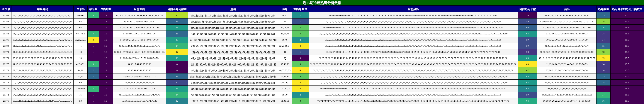644x104 pixels.
Task: Select the 温码号数量 cell showing 0
Action: point(300,58)
